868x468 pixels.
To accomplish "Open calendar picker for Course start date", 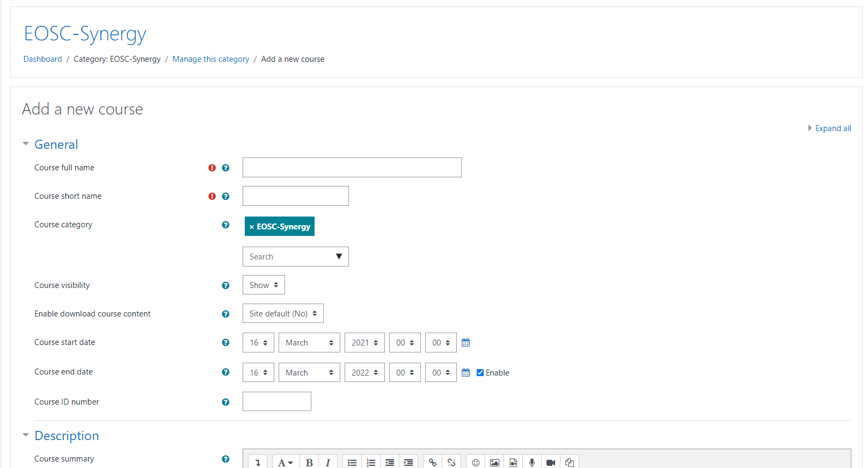I will click(466, 342).
